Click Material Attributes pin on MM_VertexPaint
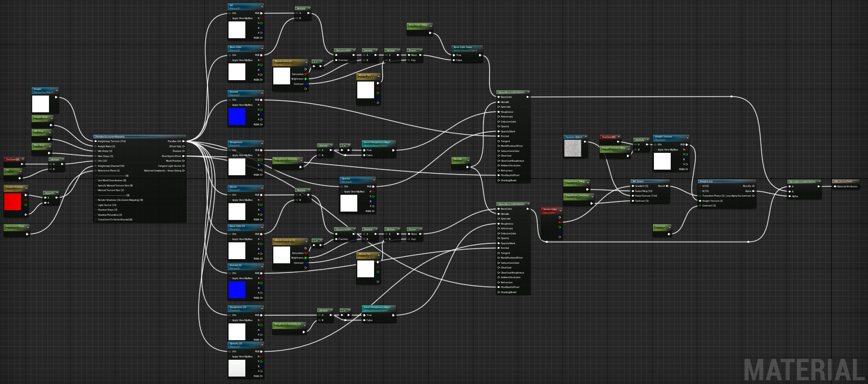Viewport: 868px width, 384px height. pos(835,186)
